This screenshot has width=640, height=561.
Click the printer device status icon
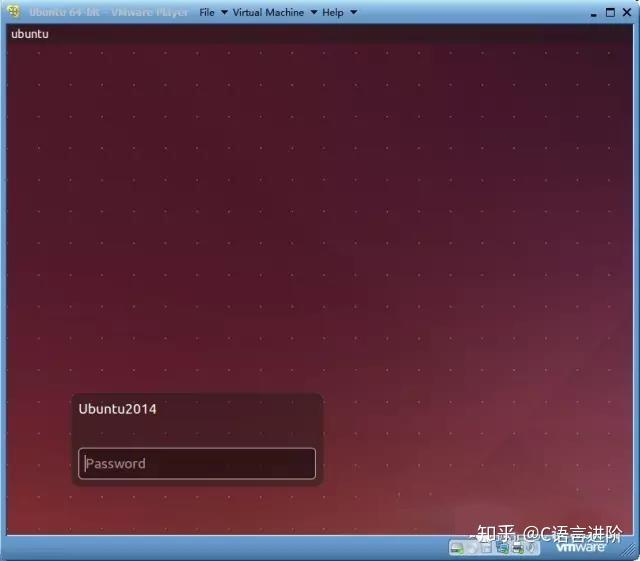click(x=518, y=548)
